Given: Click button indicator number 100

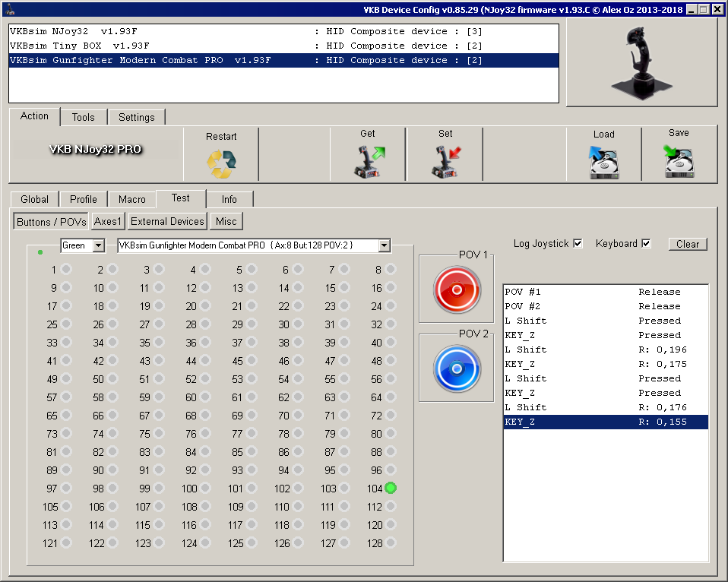Looking at the screenshot, I should (x=205, y=488).
